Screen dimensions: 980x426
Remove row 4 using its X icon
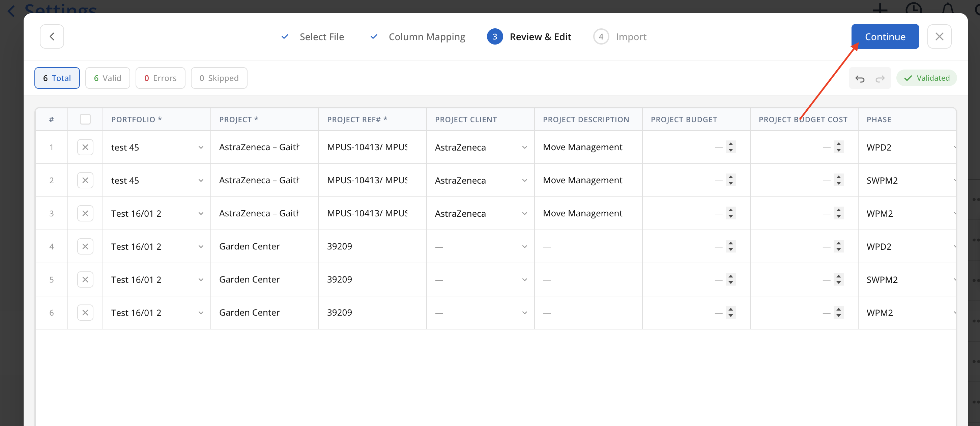click(85, 247)
